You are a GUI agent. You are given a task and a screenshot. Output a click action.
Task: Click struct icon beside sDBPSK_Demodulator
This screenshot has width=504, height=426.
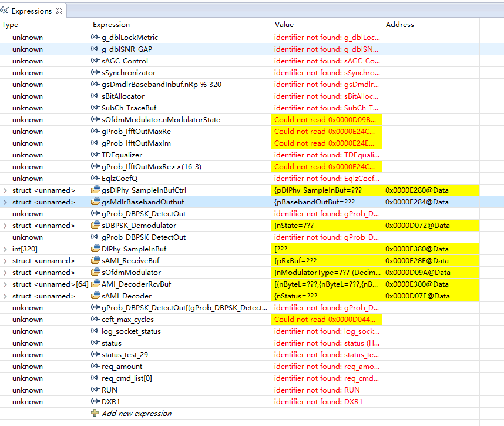click(96, 225)
